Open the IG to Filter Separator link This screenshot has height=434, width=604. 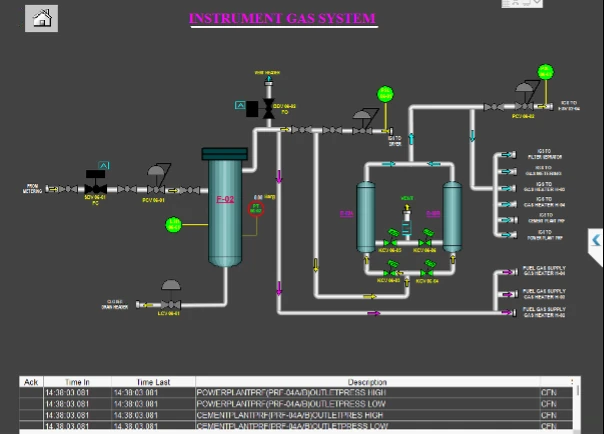click(x=545, y=154)
